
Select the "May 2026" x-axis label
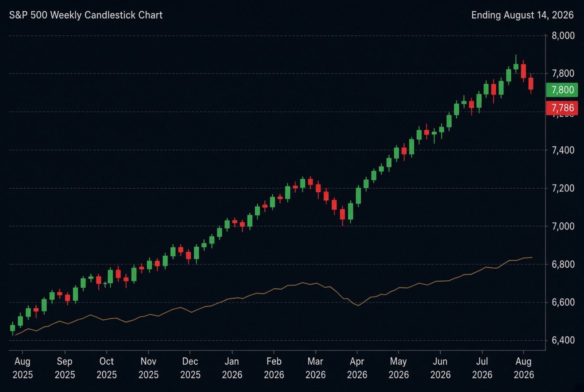tap(398, 368)
